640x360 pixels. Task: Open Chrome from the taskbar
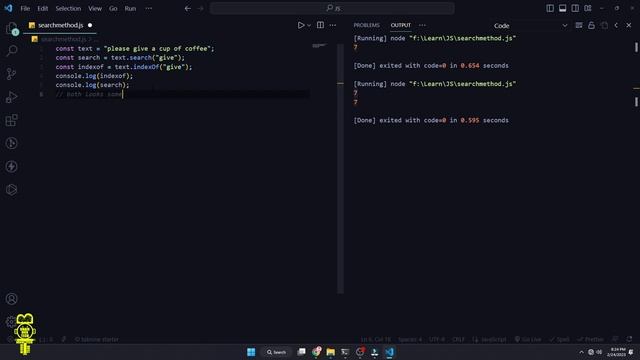pos(316,352)
